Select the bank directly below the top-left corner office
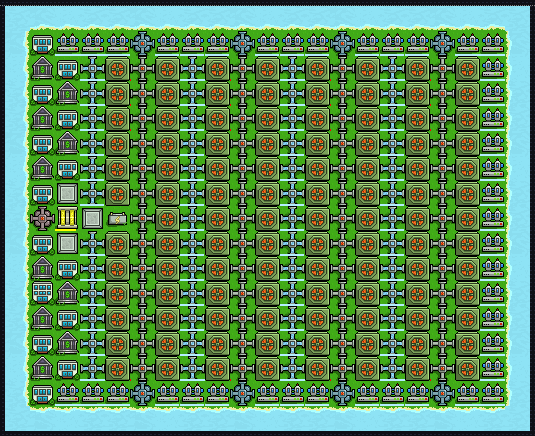The image size is (535, 436). coord(42,68)
